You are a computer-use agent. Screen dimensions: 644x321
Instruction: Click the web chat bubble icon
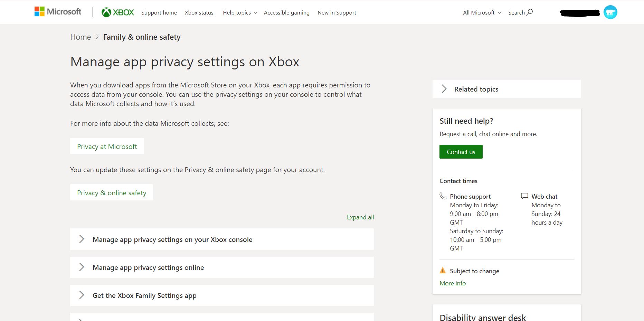click(x=524, y=196)
